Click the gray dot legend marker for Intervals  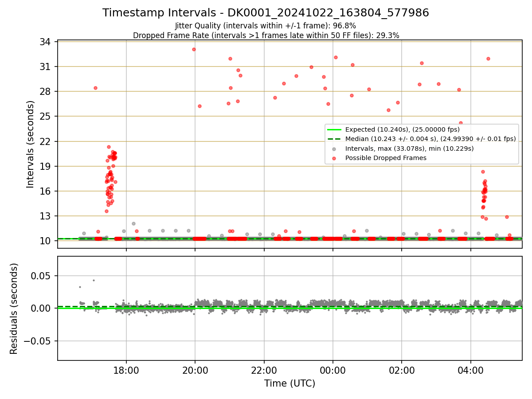pos(334,149)
